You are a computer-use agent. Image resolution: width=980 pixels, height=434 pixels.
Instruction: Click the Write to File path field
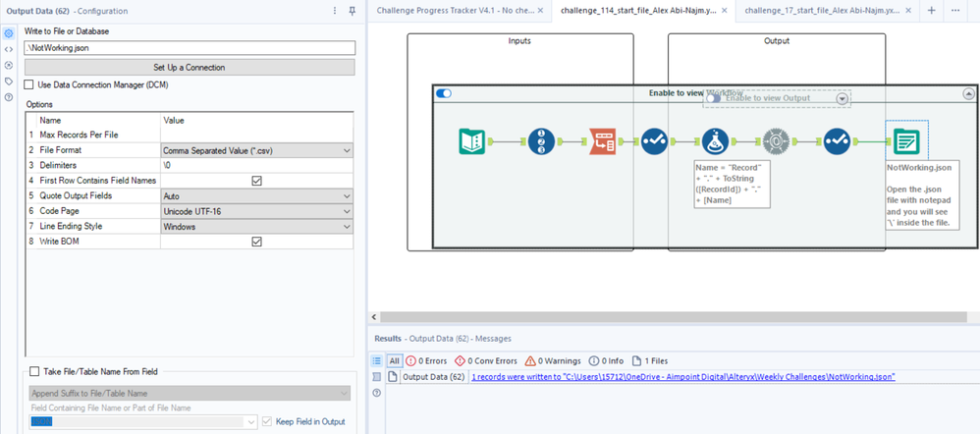coord(190,47)
